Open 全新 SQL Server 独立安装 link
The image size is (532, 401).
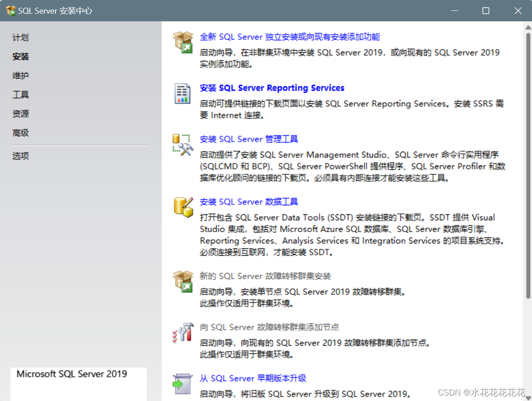tap(290, 37)
